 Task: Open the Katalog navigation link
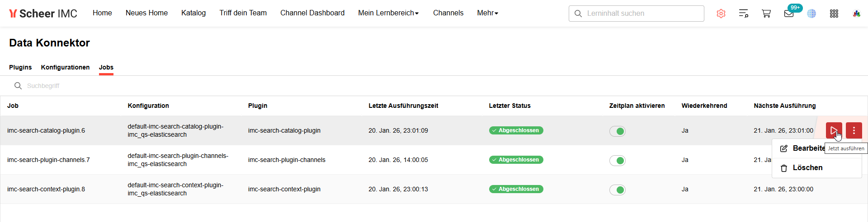(193, 13)
